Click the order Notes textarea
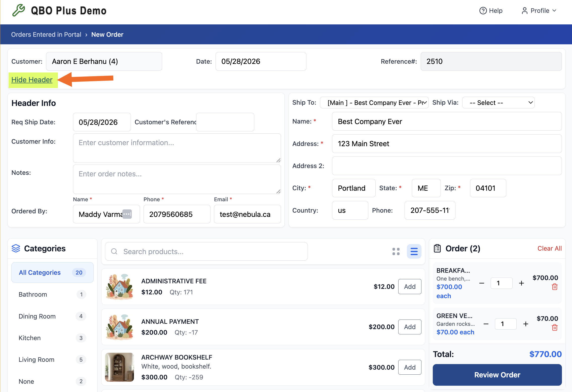The height and width of the screenshot is (392, 572). [x=177, y=179]
